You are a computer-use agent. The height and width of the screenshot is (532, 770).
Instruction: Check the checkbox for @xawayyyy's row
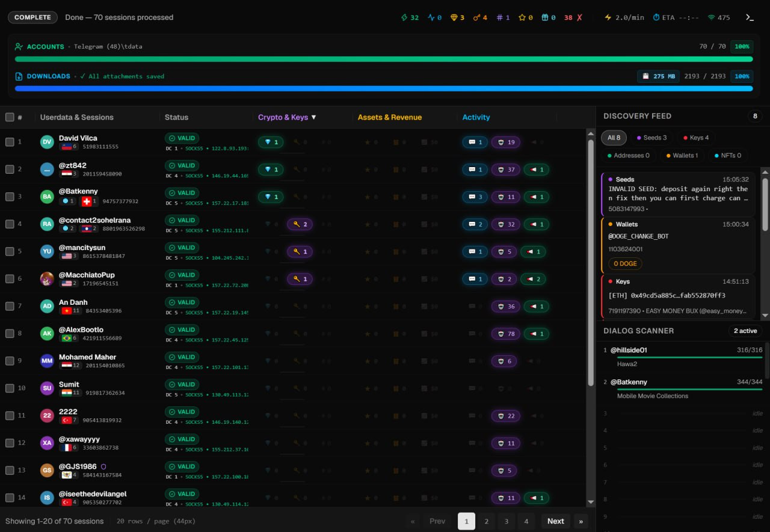(10, 443)
